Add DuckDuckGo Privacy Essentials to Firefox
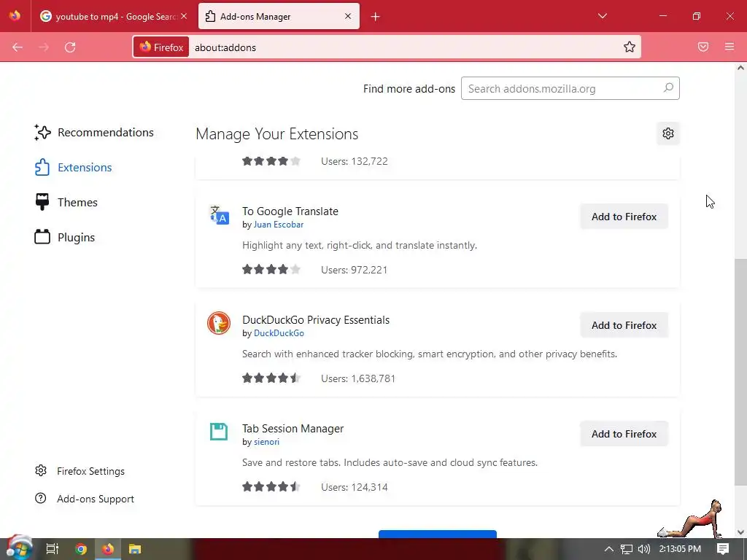This screenshot has width=747, height=560. tap(624, 325)
